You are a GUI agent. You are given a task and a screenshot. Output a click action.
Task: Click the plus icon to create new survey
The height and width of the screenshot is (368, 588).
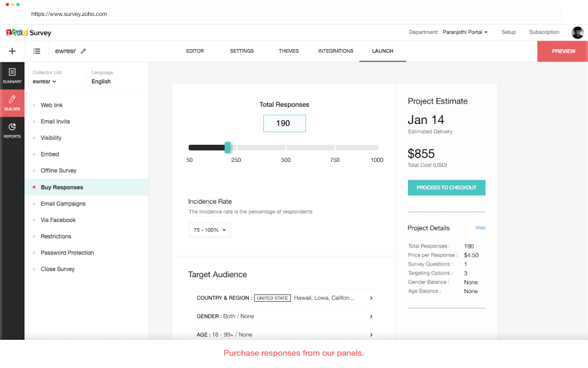(x=12, y=51)
